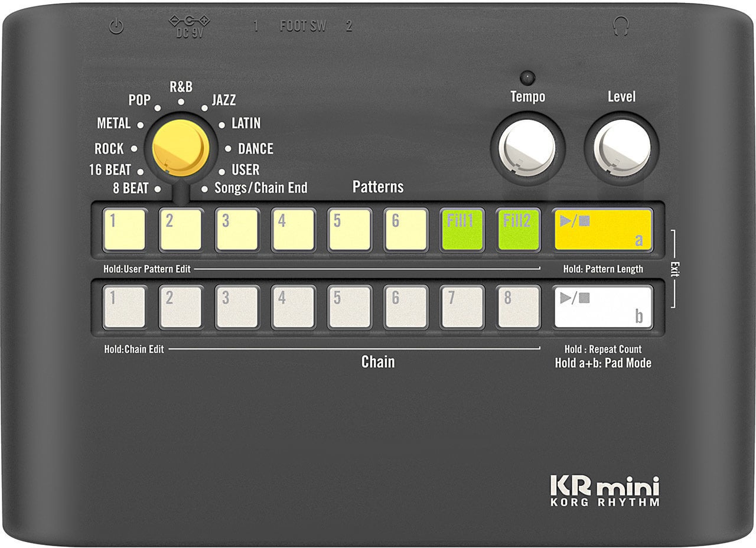Click the power symbol icon
Screen dimensions: 756x548
click(116, 27)
